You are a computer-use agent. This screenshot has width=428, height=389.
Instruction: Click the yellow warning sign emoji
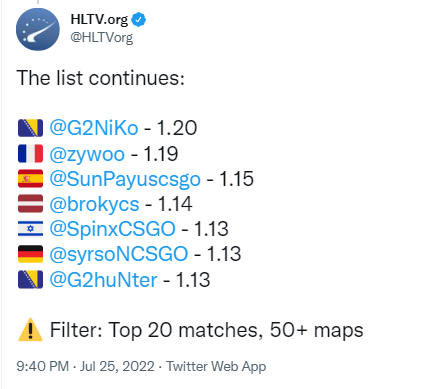pos(30,329)
